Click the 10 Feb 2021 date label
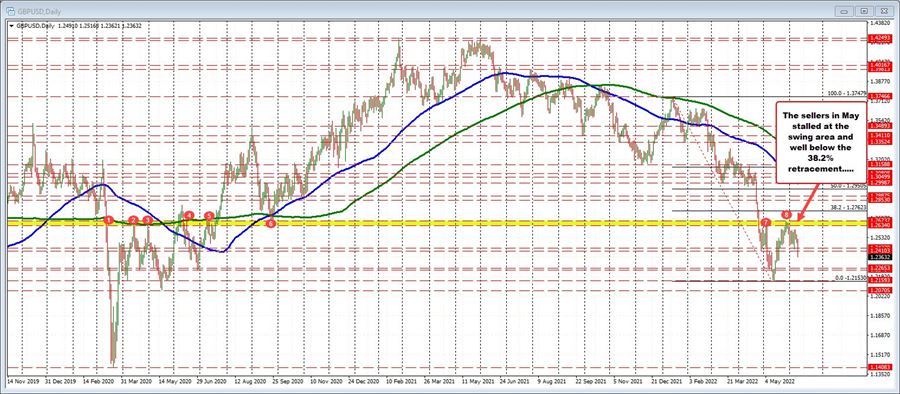Screen dimensions: 900x394 coord(401,380)
